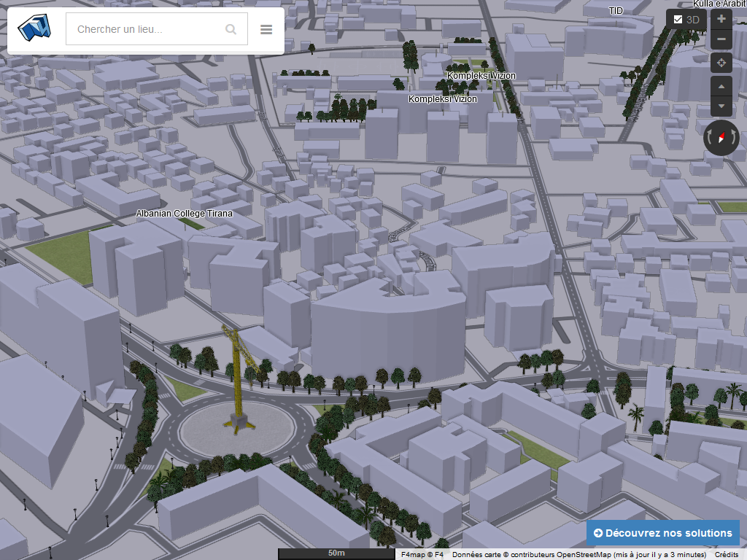747x560 pixels.
Task: Tilt camera up with the up arrow
Action: (x=721, y=87)
